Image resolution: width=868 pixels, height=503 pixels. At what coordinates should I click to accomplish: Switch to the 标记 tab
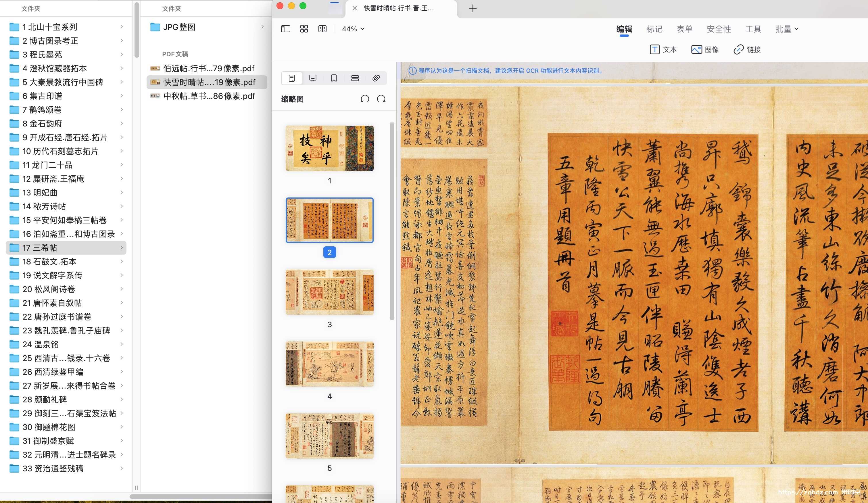[x=654, y=29]
